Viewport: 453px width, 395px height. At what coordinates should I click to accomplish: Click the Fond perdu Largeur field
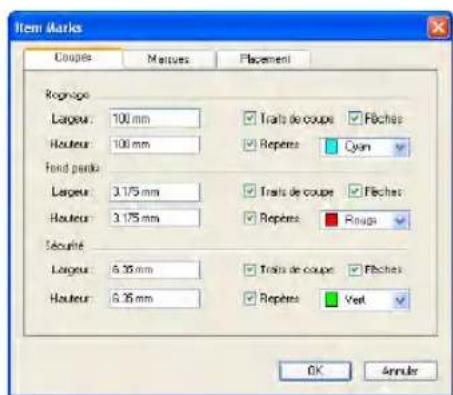155,192
